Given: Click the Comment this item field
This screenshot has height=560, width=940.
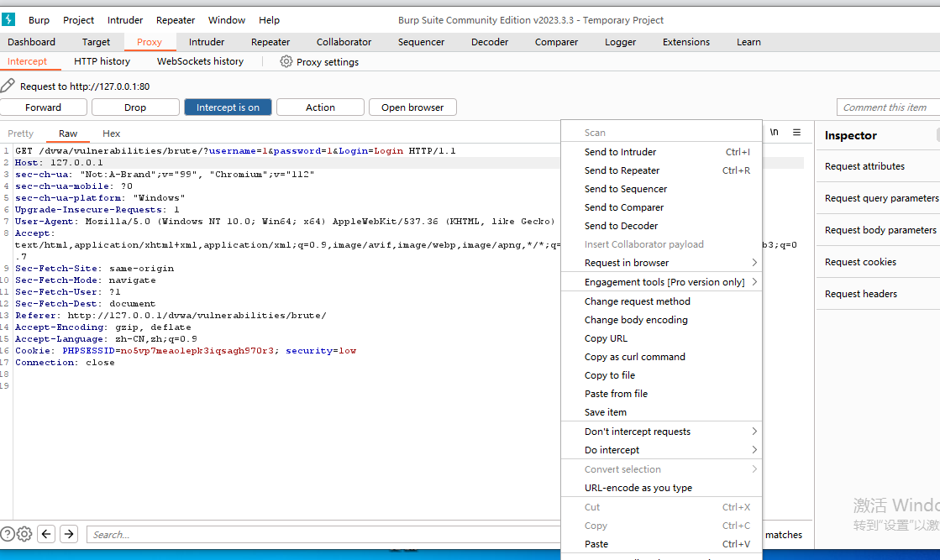Looking at the screenshot, I should [888, 107].
